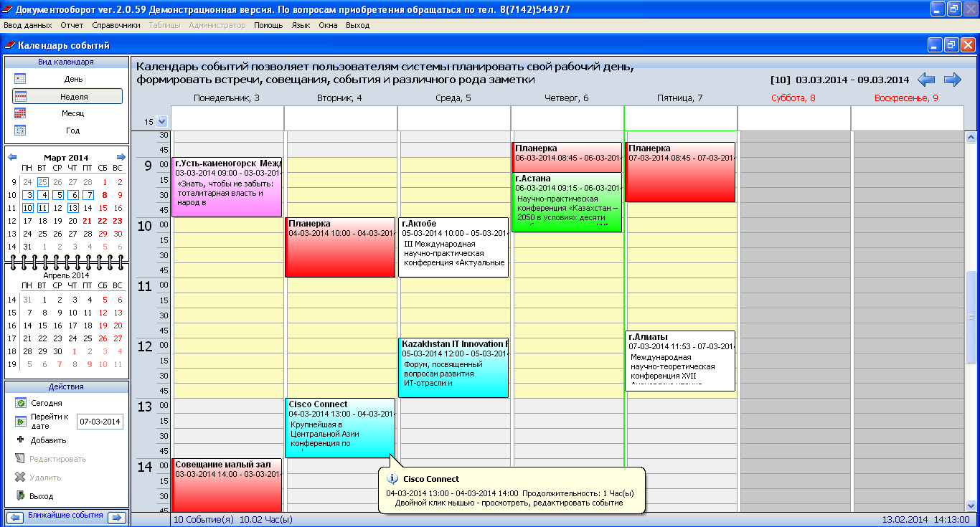Go to the next week with the blue right arrow

pos(952,80)
